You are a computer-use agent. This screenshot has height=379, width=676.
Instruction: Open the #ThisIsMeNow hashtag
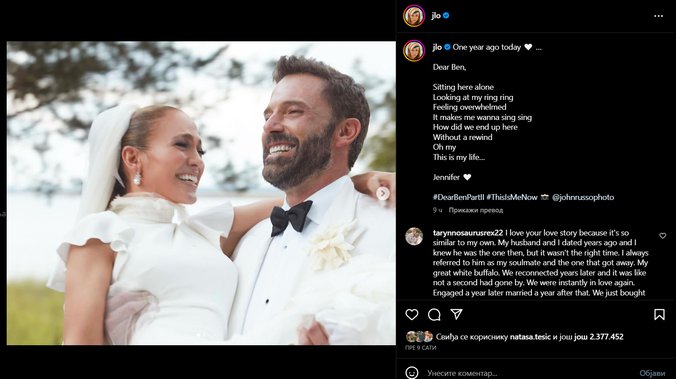512,197
